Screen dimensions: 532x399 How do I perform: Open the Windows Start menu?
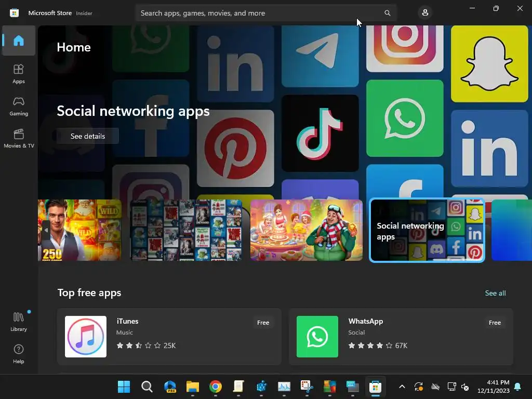[x=124, y=387]
